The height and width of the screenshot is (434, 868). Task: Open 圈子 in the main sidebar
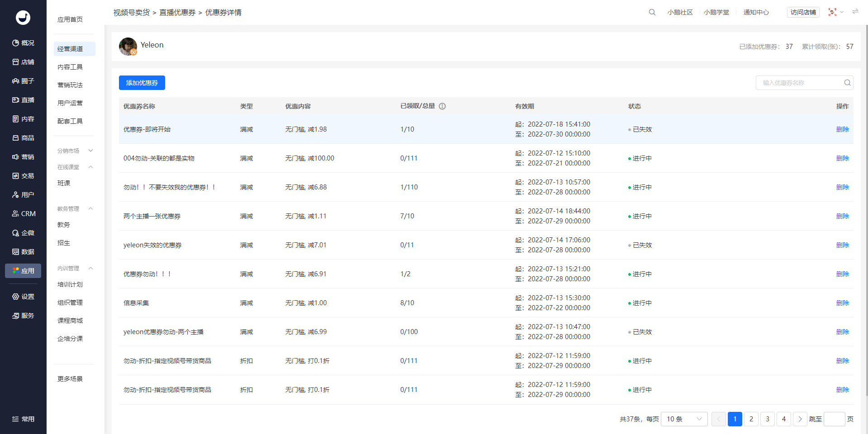click(x=23, y=81)
